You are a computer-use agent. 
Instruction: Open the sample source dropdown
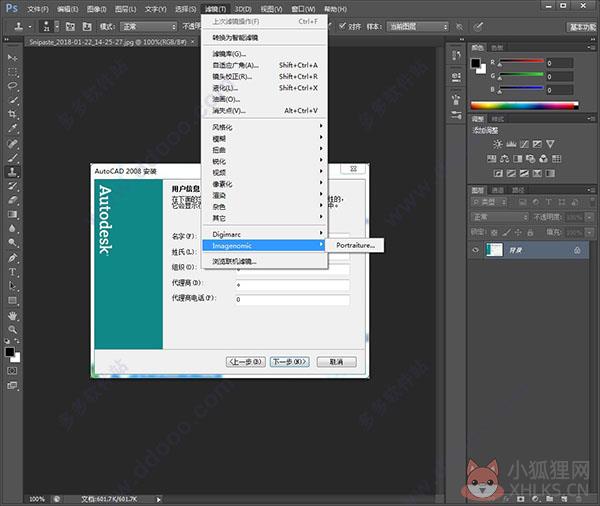(x=417, y=26)
